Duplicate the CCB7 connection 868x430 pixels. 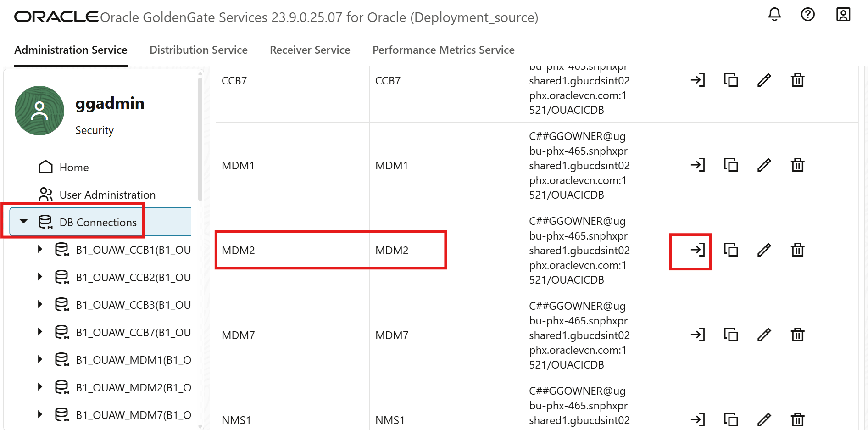click(731, 80)
